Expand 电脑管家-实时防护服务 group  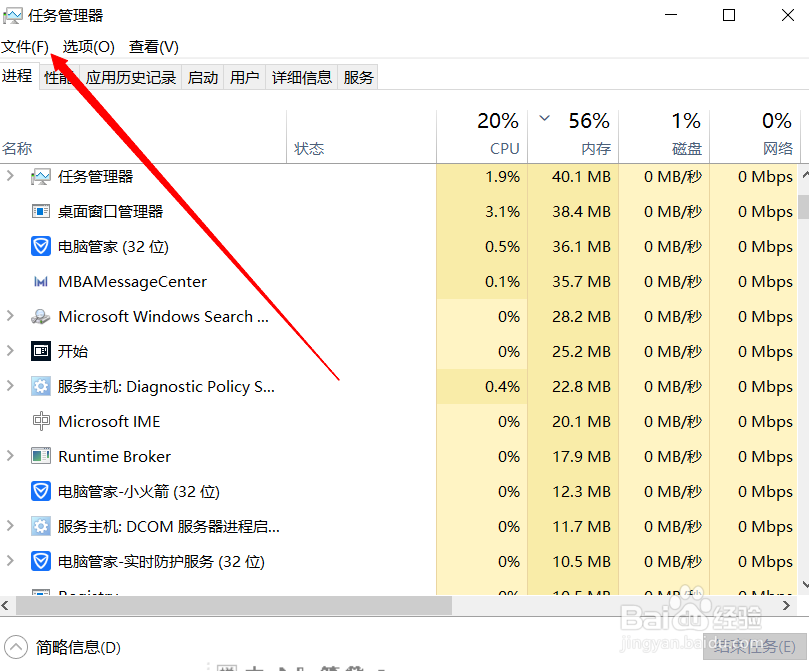[x=10, y=561]
